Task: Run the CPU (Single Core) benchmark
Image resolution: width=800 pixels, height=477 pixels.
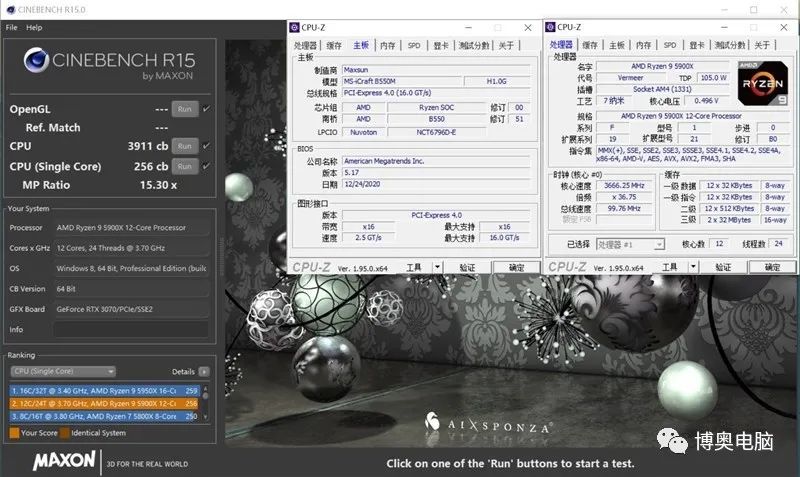Action: [x=185, y=166]
